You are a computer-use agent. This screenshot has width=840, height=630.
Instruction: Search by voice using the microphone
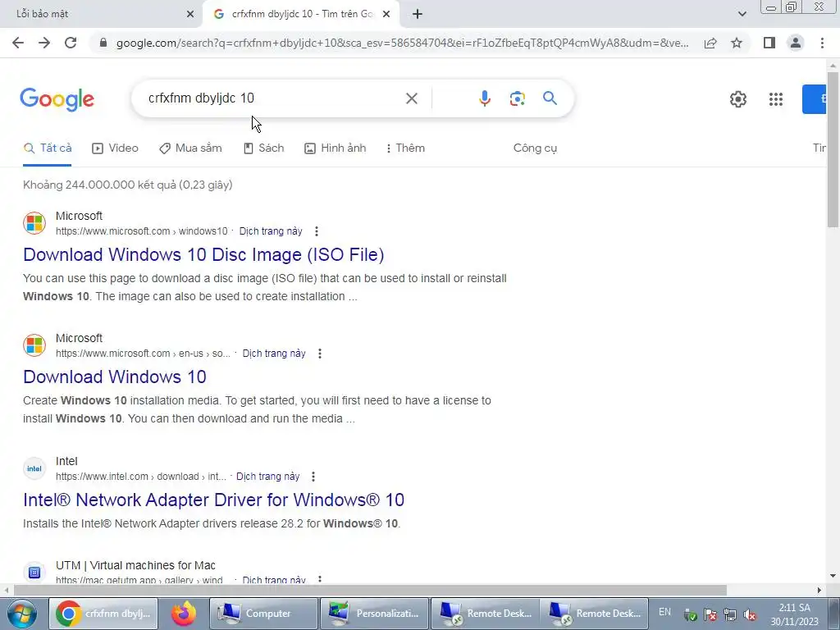484,98
